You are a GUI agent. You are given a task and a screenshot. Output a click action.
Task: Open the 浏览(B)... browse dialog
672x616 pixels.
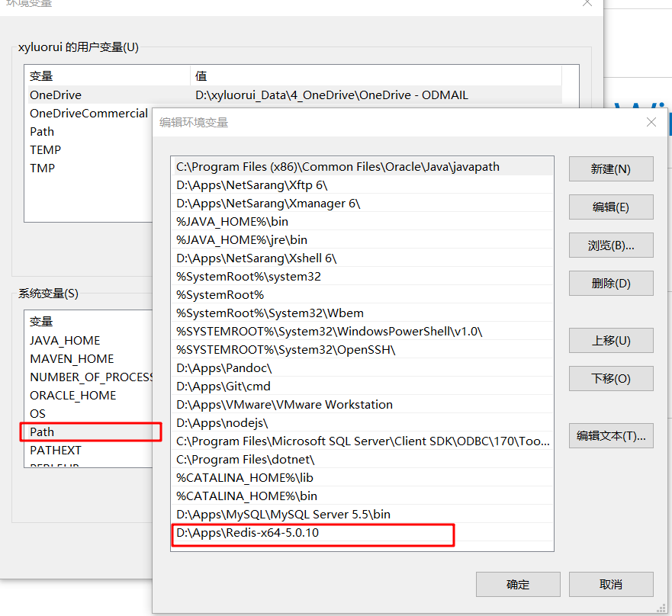610,245
